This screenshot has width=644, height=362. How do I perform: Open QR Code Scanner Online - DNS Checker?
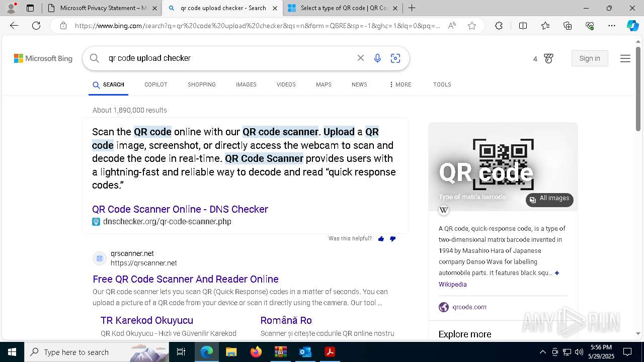click(180, 209)
